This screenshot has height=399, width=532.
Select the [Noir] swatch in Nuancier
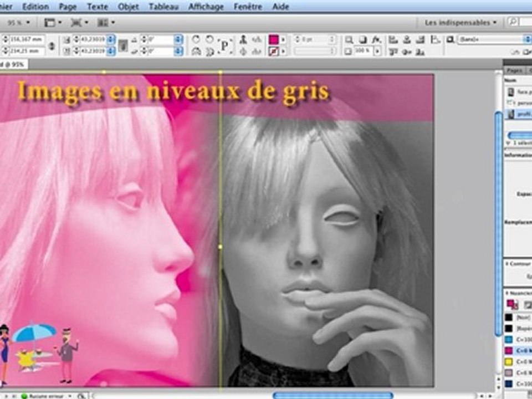click(x=518, y=317)
